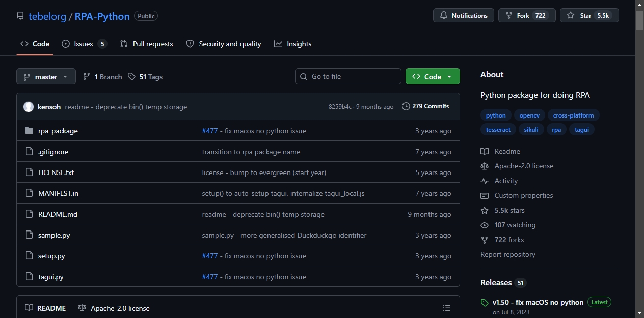
Task: Click the folder icon for rpa_package
Action: tap(29, 131)
